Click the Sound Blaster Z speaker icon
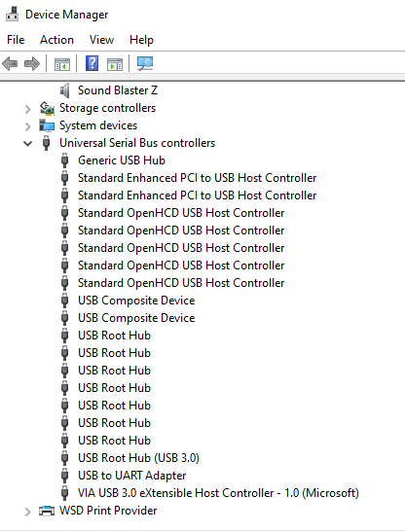The height and width of the screenshot is (532, 405). point(65,90)
